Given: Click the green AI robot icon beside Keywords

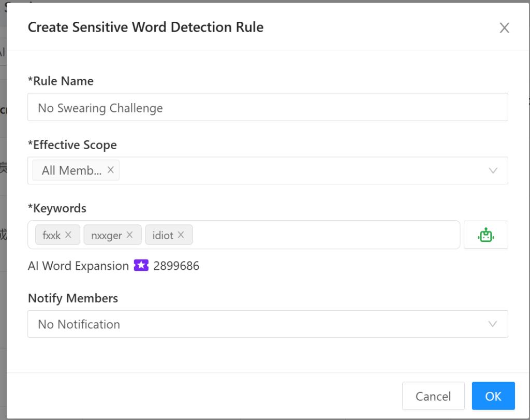Looking at the screenshot, I should click(x=485, y=235).
